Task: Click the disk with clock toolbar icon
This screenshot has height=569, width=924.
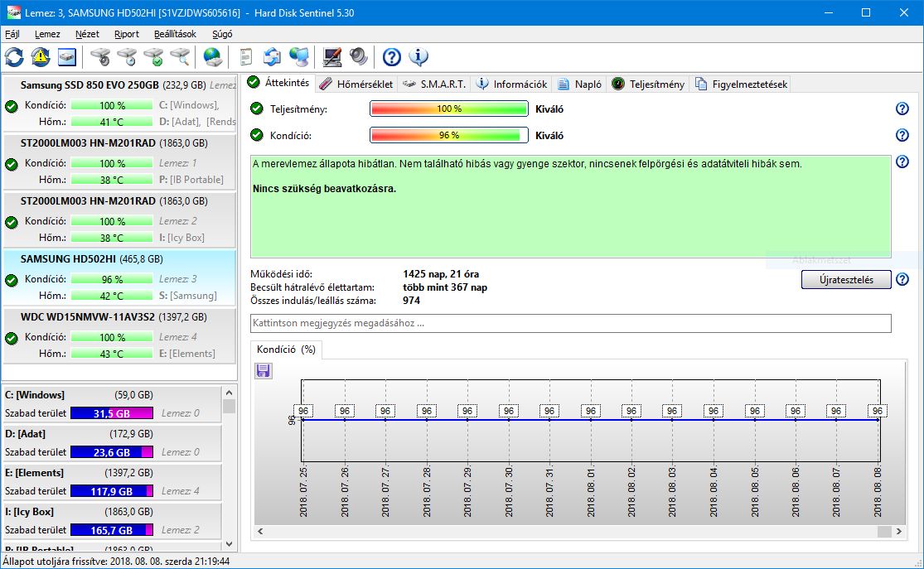Action: tap(127, 57)
